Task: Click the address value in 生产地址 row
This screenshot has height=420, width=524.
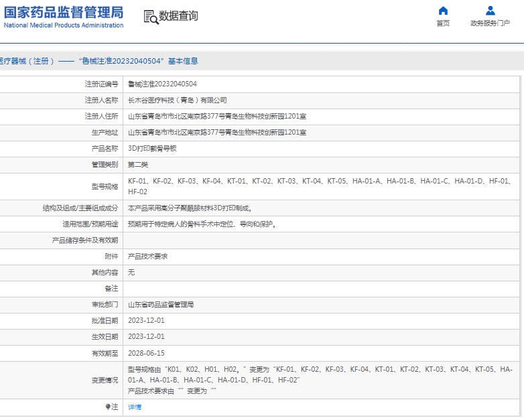Action: tap(217, 133)
